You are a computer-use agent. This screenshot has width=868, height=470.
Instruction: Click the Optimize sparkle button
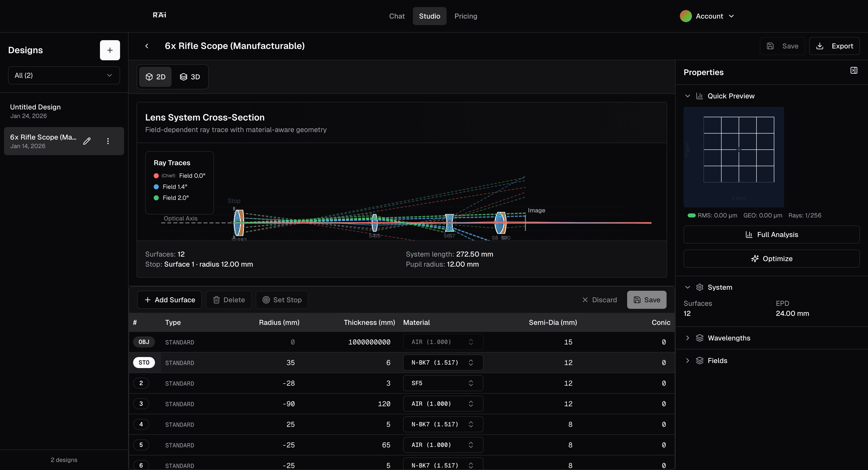click(x=771, y=258)
